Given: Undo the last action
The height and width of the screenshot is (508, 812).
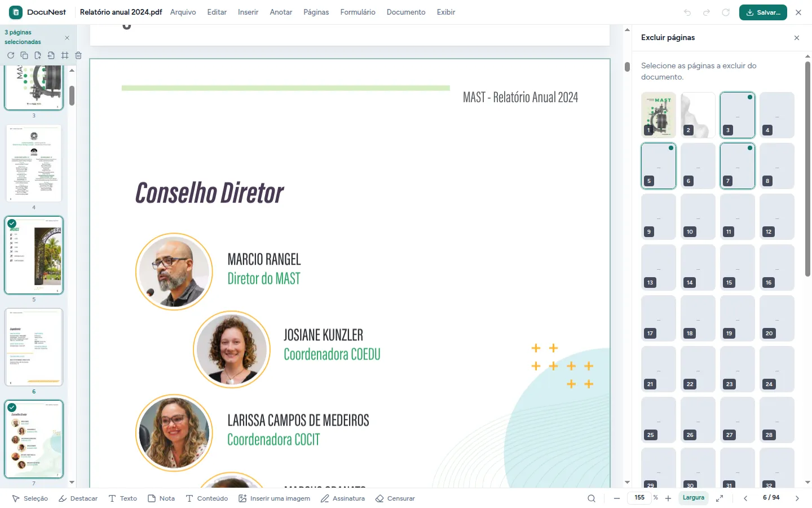Looking at the screenshot, I should tap(687, 12).
